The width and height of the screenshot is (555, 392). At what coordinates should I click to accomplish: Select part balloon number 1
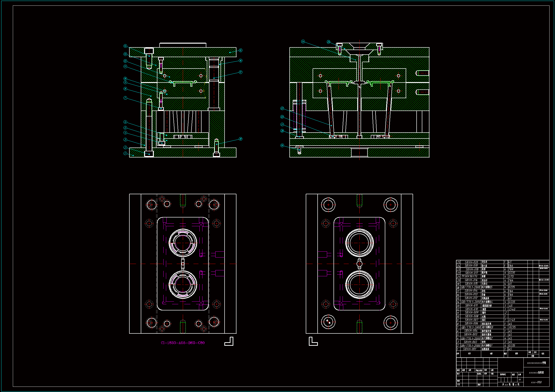[x=125, y=153]
